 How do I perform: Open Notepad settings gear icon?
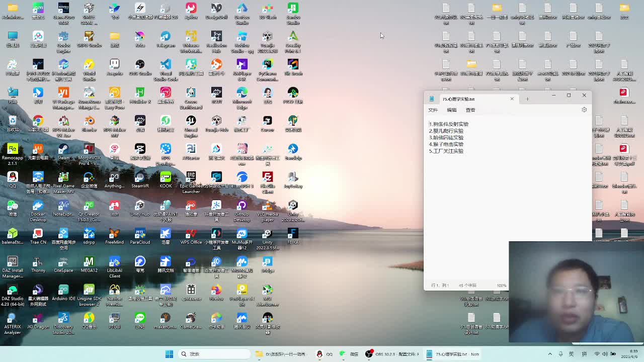coord(584,110)
